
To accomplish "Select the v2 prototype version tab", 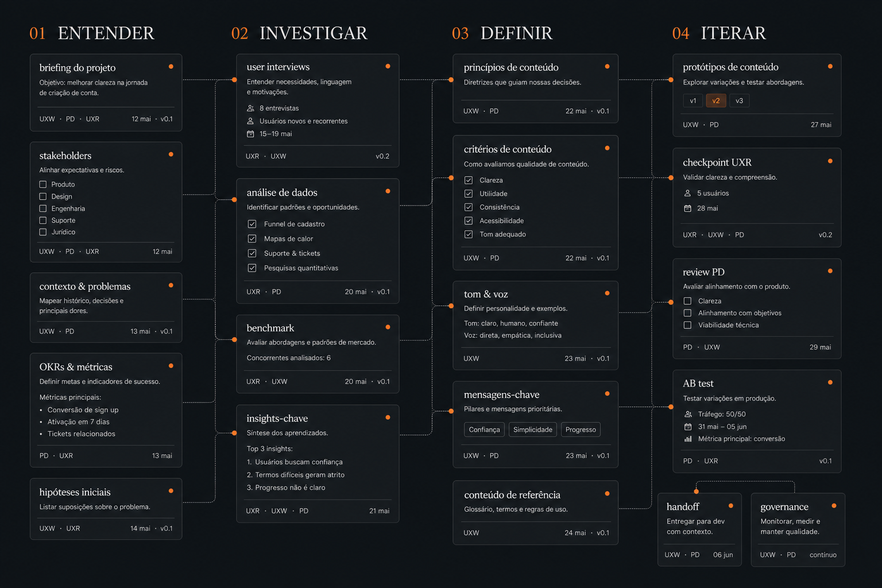I will coord(716,100).
